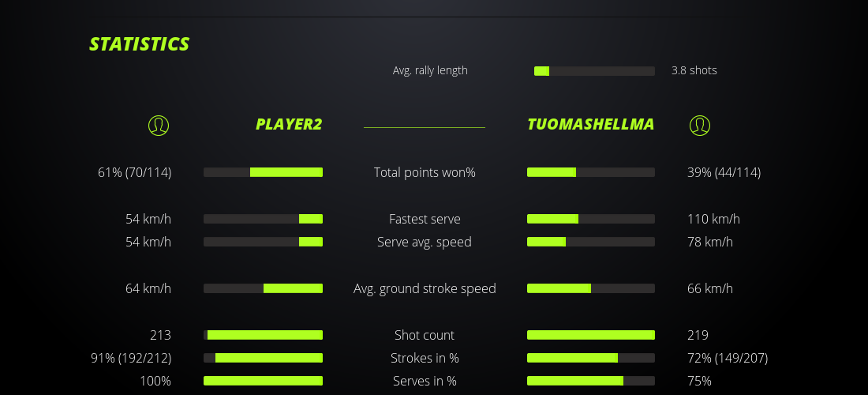Click TUOMASHELLMA's Serves in % bar
This screenshot has height=395, width=868.
[x=591, y=381]
